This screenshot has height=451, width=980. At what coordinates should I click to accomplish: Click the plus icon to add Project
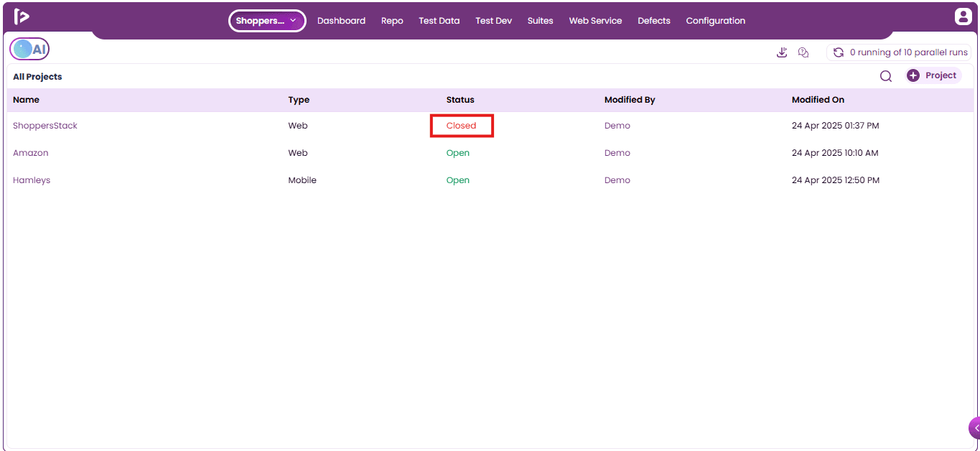coord(913,75)
